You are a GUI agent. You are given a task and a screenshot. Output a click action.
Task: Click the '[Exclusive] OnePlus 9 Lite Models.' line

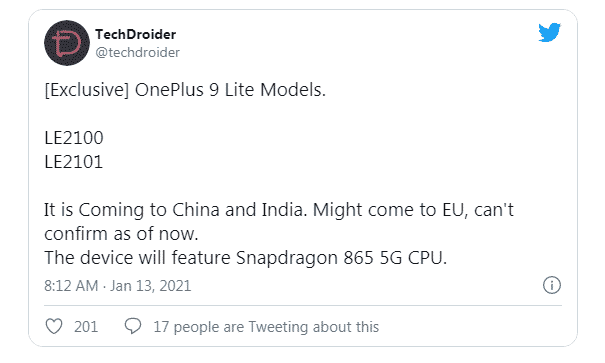click(185, 90)
